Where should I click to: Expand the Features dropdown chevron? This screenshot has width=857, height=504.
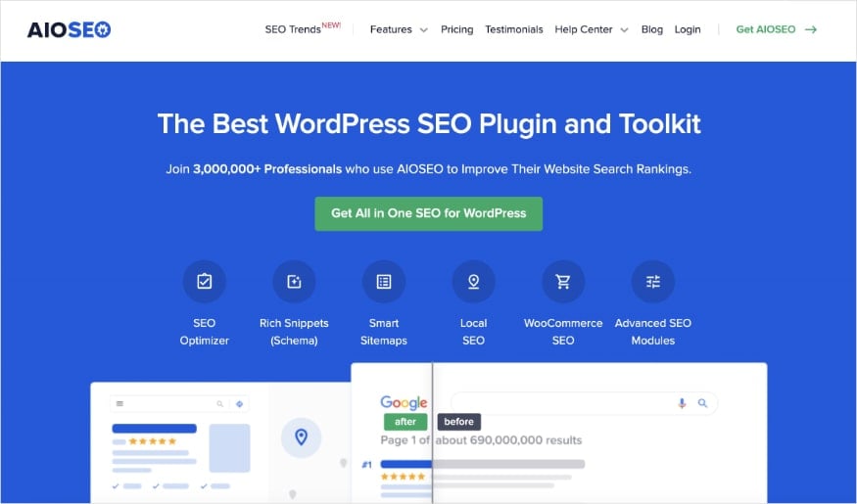423,30
